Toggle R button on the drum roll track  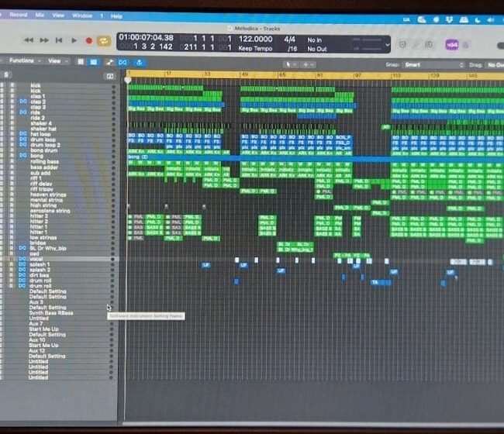coord(12,281)
